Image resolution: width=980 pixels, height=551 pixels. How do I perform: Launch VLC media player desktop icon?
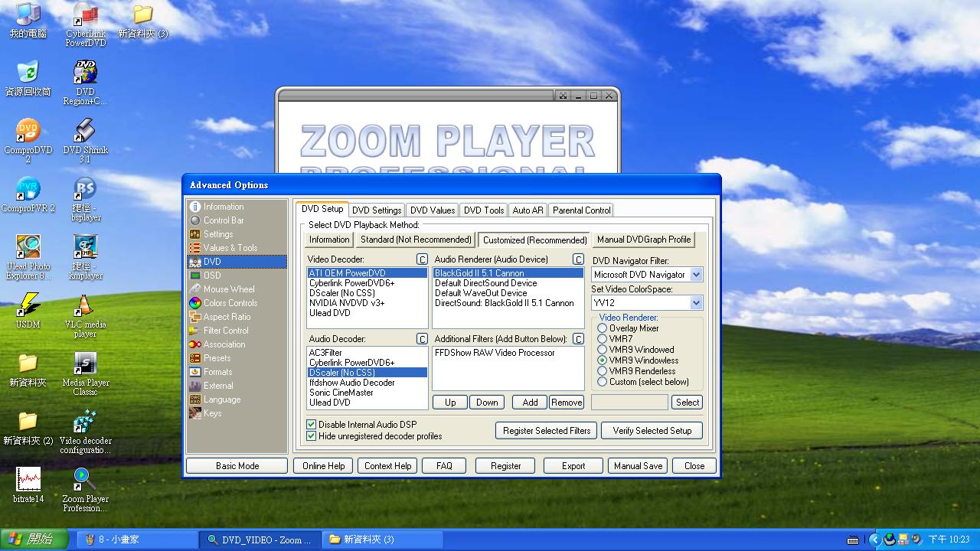coord(85,306)
